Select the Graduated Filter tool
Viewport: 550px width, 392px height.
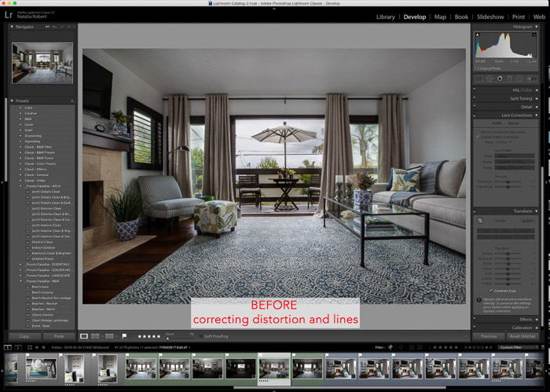[x=510, y=79]
